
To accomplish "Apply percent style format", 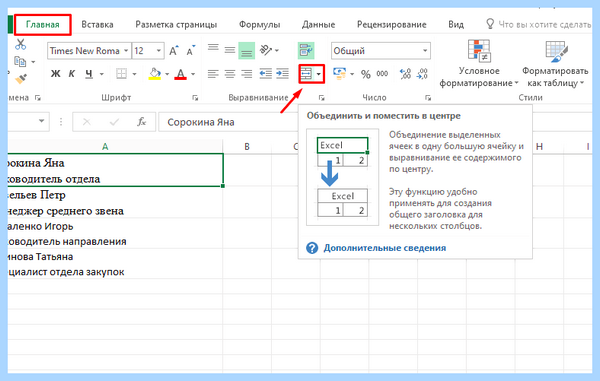I will [x=366, y=74].
